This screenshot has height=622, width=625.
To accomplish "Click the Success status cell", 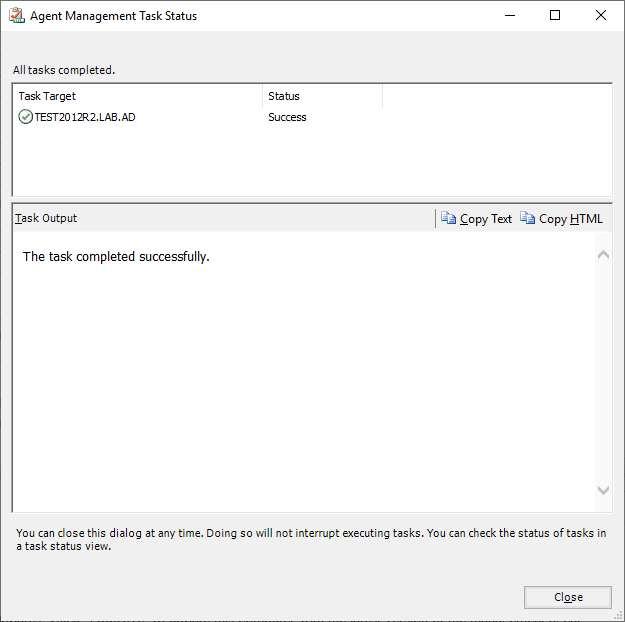I will (287, 117).
